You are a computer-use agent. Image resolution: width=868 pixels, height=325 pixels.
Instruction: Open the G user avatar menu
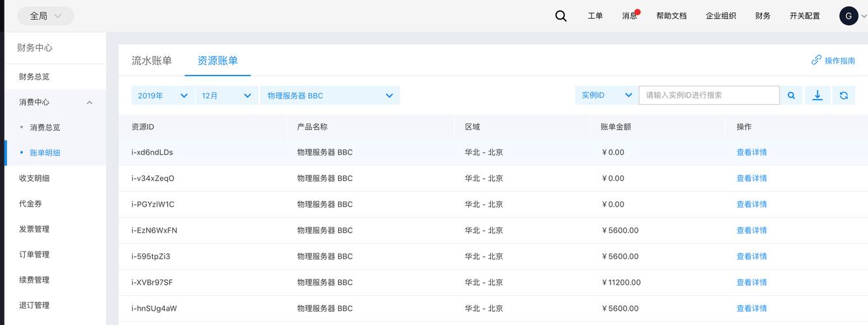coord(848,16)
